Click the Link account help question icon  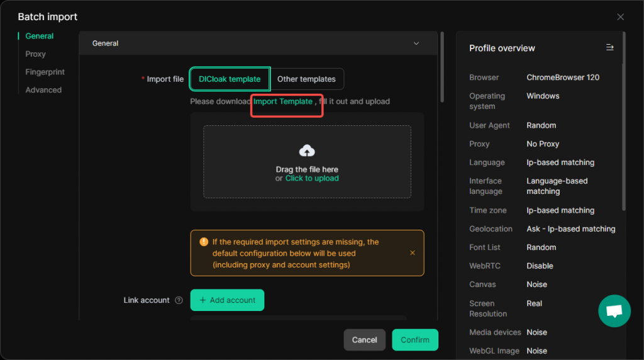(179, 300)
